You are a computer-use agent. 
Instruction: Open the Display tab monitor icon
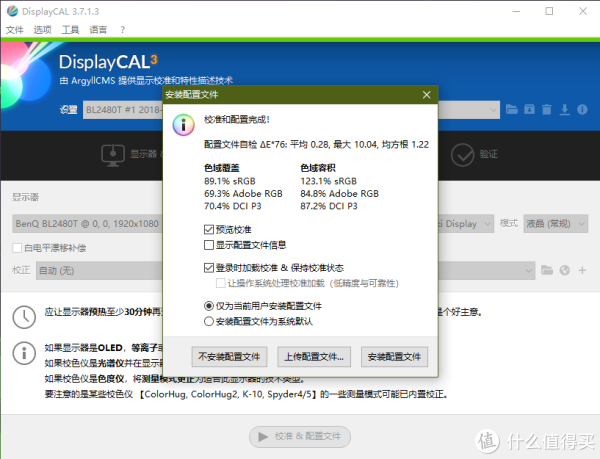click(x=113, y=155)
